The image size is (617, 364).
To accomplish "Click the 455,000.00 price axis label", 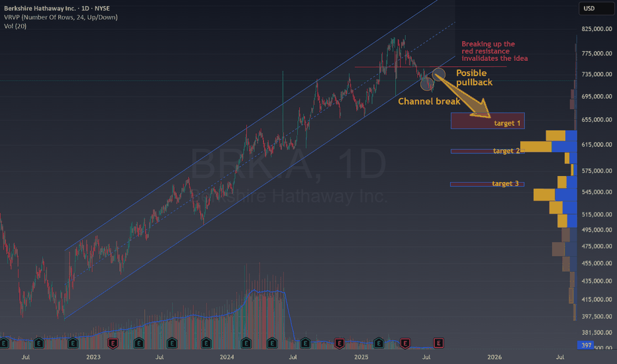I will point(597,263).
